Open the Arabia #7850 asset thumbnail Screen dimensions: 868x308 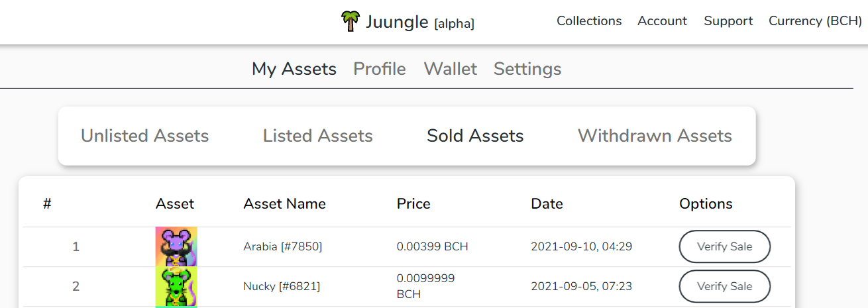coord(176,246)
